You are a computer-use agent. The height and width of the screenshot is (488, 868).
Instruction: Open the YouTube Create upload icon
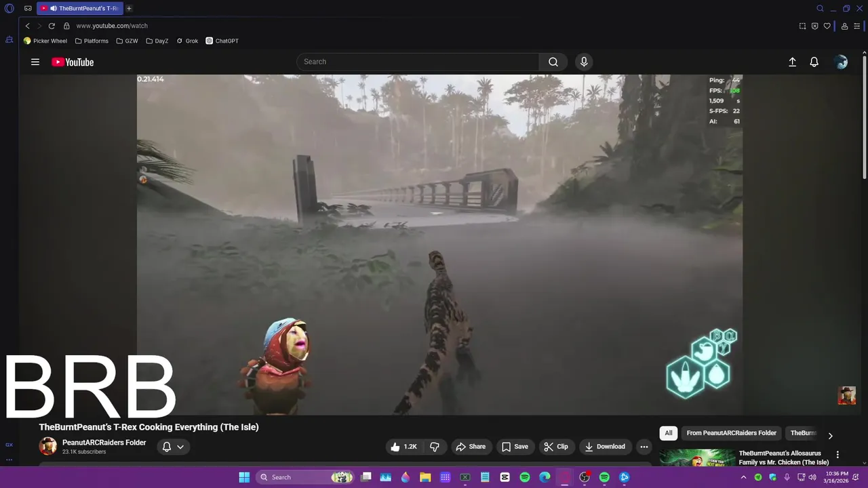792,62
